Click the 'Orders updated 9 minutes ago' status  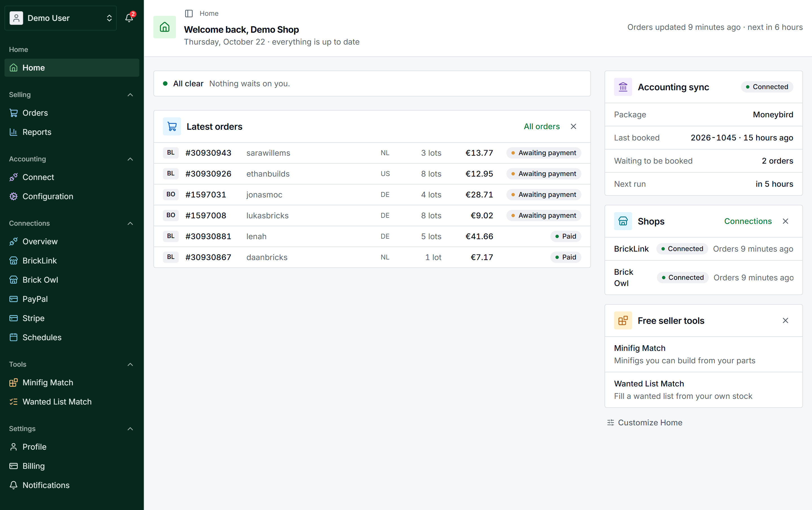[x=684, y=27]
